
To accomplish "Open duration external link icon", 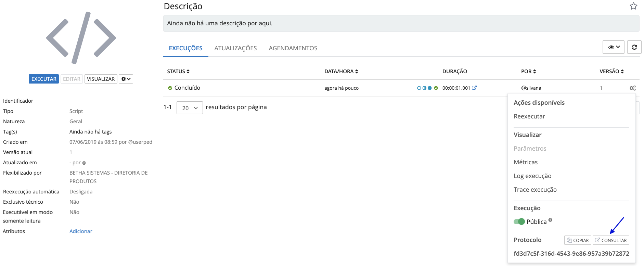I will pyautogui.click(x=474, y=88).
